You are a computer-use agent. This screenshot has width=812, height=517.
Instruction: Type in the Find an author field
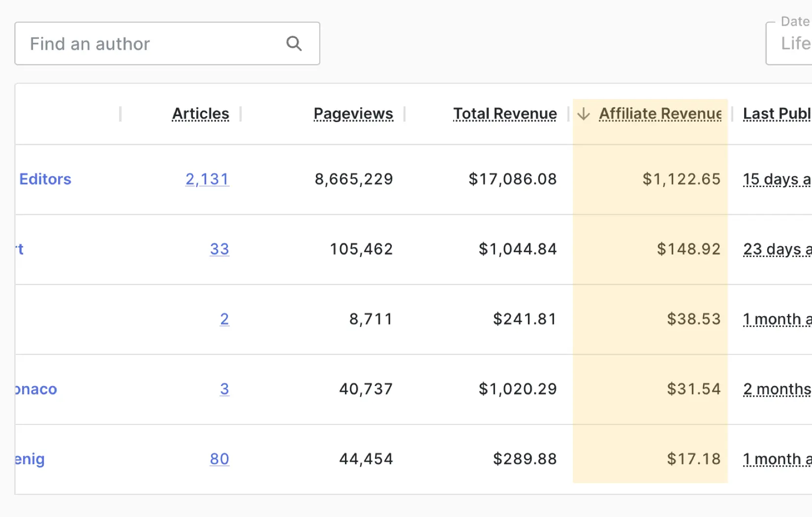tap(153, 44)
